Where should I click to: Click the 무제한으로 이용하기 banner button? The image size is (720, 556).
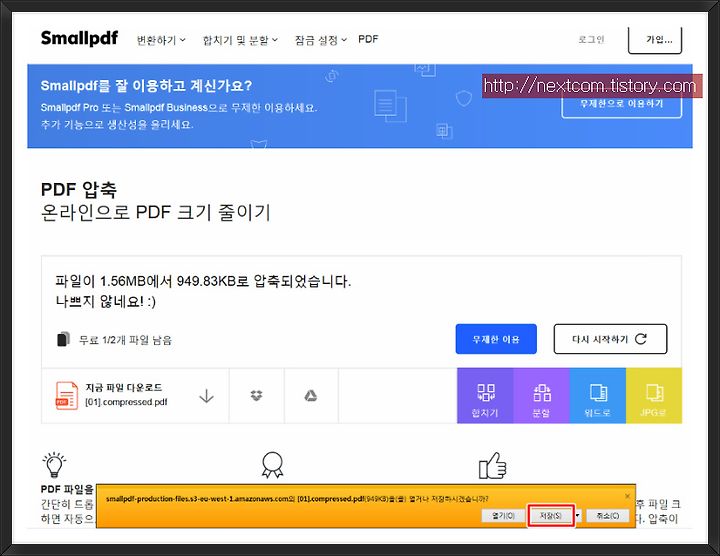pyautogui.click(x=621, y=105)
